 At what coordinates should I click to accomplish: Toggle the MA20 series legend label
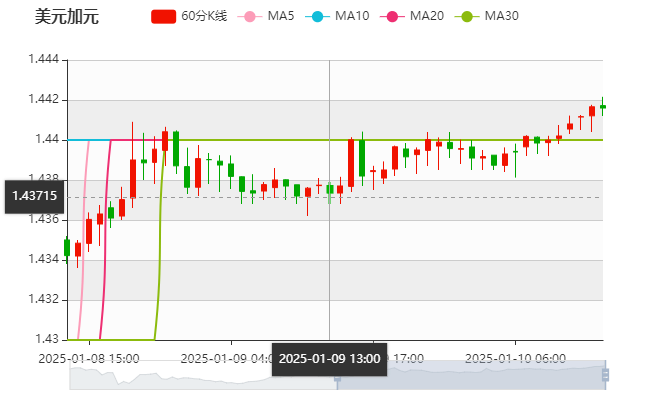pyautogui.click(x=426, y=16)
